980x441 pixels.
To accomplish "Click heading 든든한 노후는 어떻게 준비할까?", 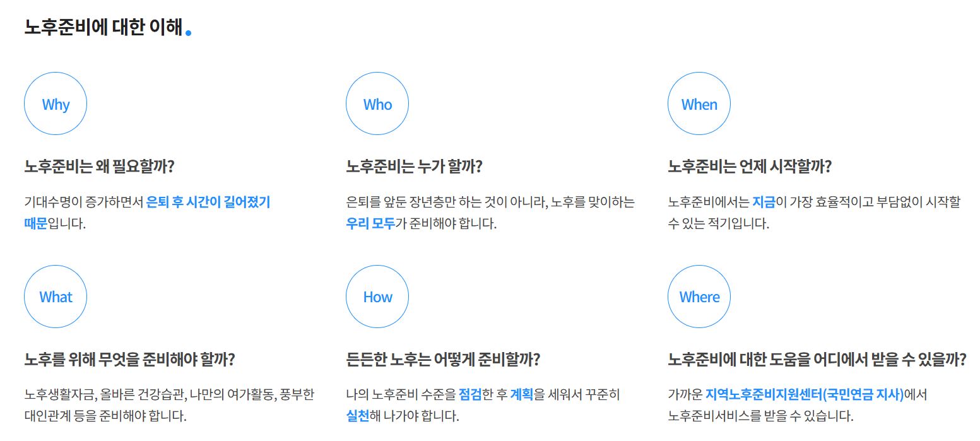I will [443, 360].
